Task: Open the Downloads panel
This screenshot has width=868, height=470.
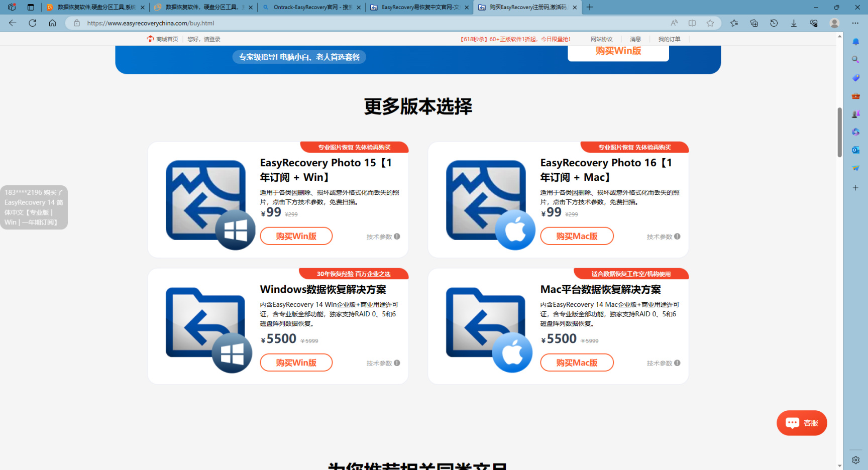Action: [794, 23]
